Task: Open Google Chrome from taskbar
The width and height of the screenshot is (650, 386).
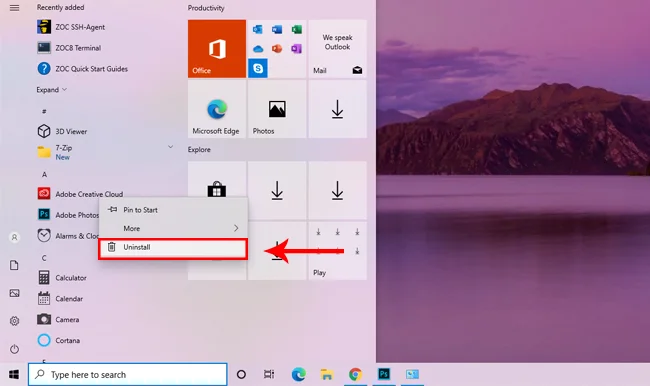Action: 355,374
